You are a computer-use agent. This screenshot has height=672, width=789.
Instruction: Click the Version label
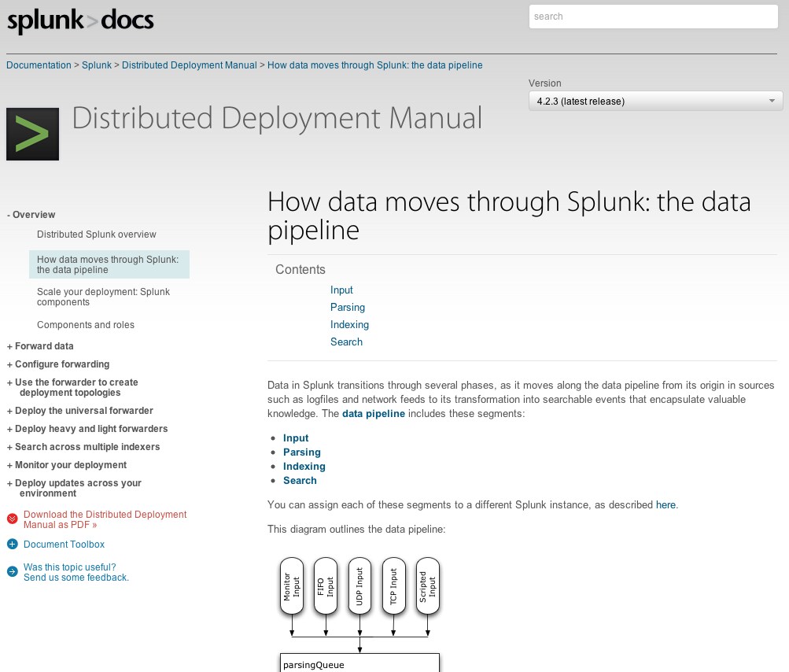tap(545, 83)
